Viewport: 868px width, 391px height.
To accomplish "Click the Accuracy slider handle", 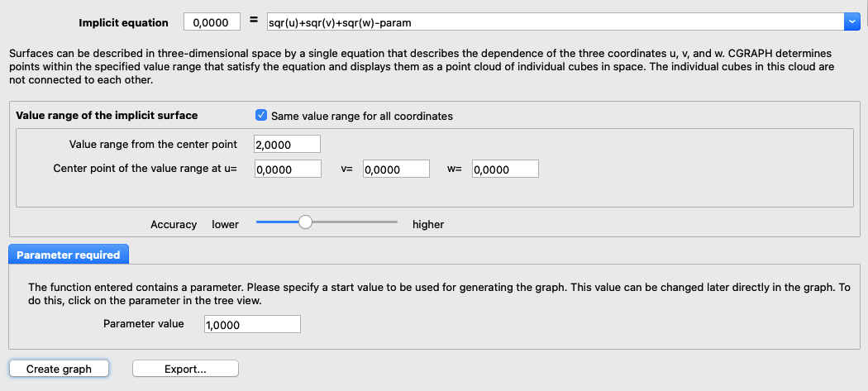I will click(x=305, y=222).
